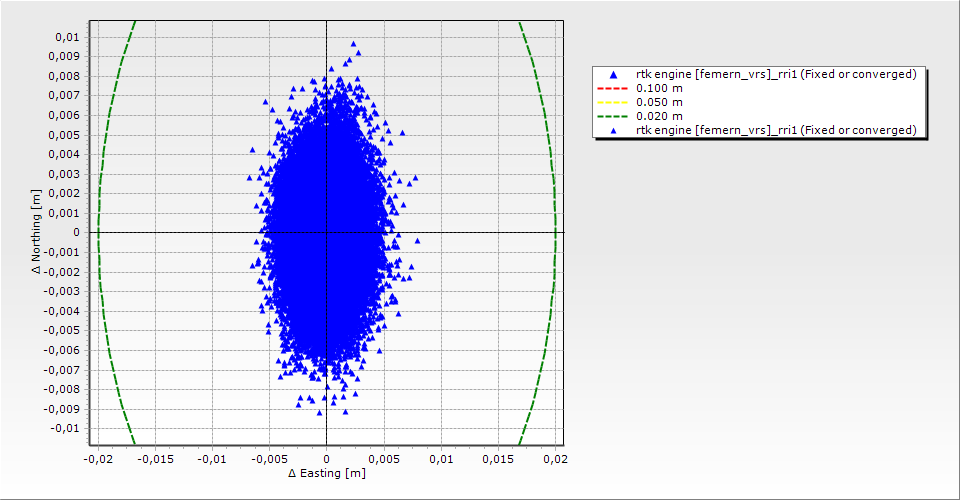This screenshot has height=500, width=960.
Task: Click the Δ Easting [m] axis title
Action: (x=326, y=473)
